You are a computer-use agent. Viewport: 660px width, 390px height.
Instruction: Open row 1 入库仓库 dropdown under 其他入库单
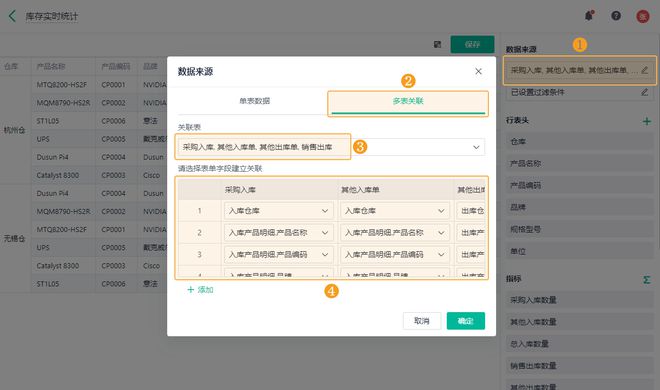pyautogui.click(x=395, y=211)
